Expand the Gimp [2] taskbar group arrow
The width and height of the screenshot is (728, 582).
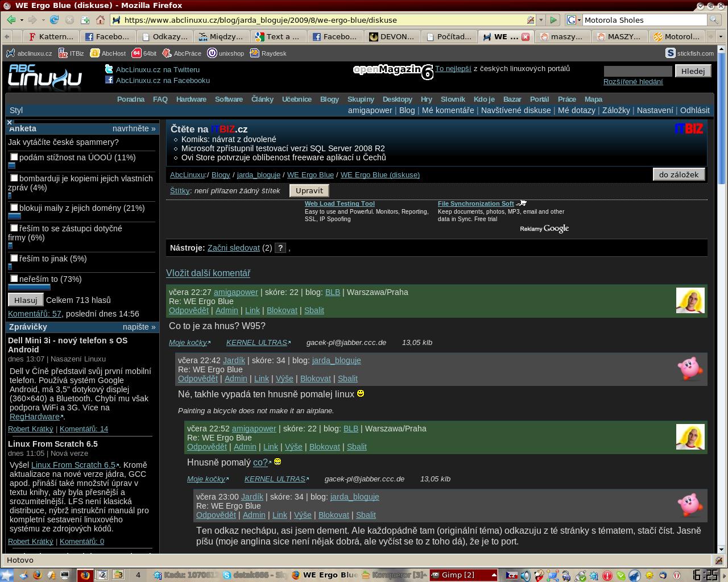point(494,575)
